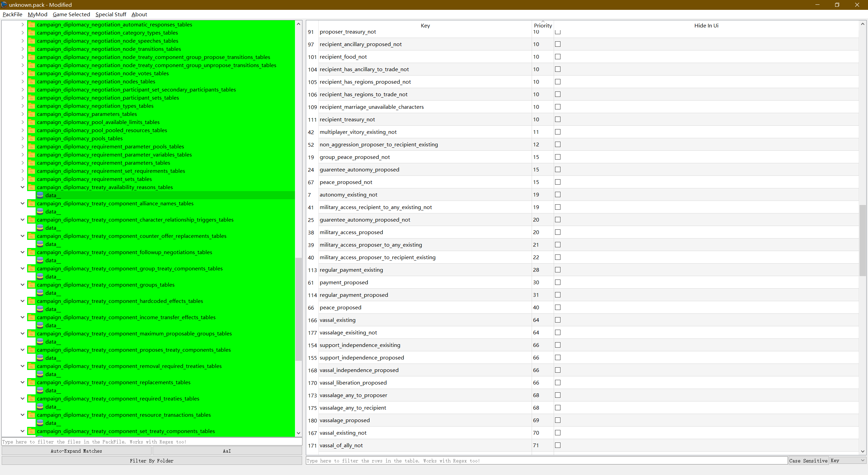Click folder icon of campaign_diplomacy_pools_tables
The image size is (868, 475).
pyautogui.click(x=32, y=138)
